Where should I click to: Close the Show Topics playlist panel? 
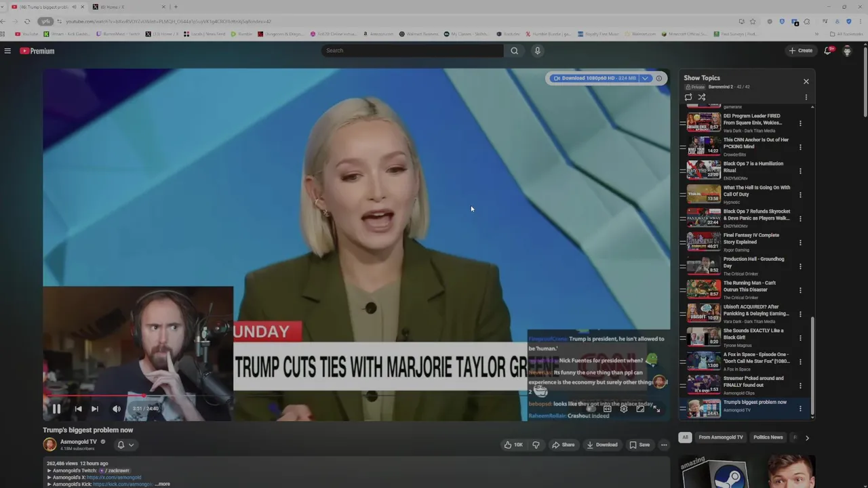click(806, 81)
